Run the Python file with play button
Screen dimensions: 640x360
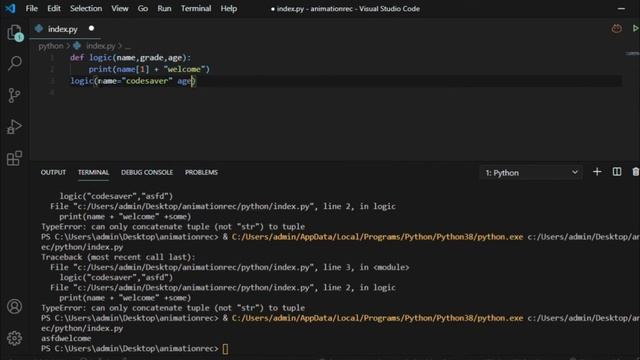(636, 28)
